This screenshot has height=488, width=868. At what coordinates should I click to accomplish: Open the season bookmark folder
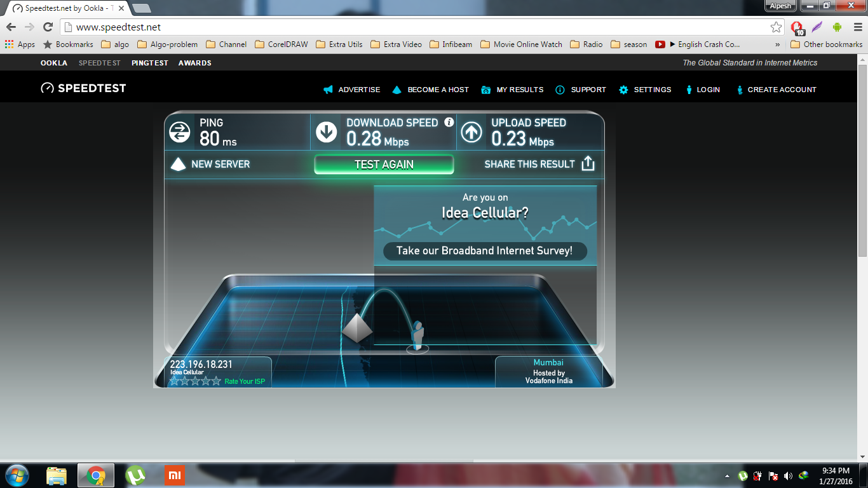click(x=629, y=44)
